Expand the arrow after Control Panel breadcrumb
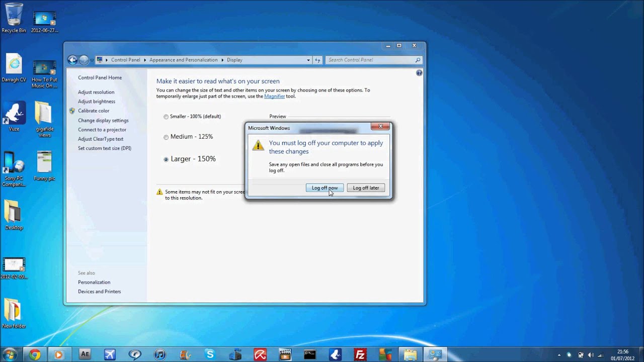 [145, 60]
